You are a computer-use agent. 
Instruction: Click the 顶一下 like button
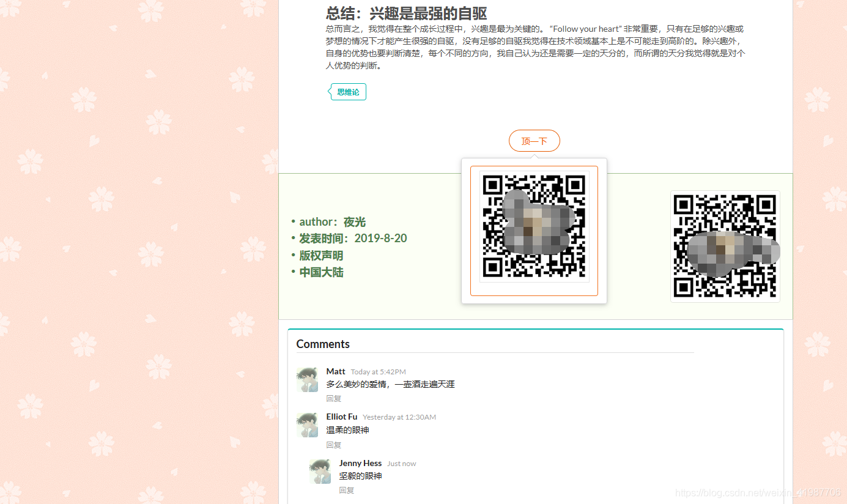click(534, 141)
